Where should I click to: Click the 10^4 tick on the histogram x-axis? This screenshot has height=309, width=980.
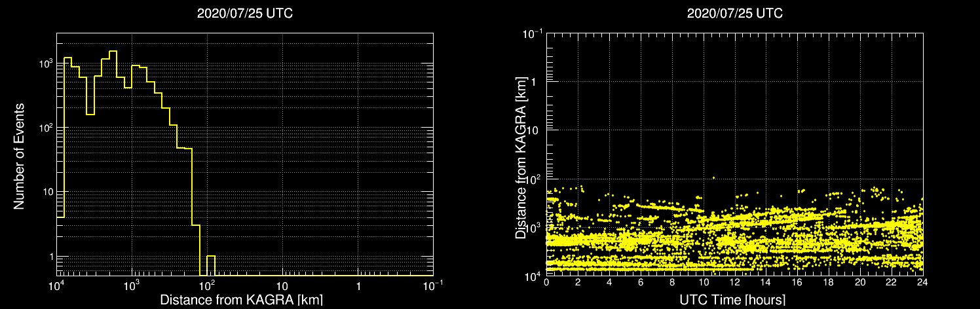tap(56, 285)
